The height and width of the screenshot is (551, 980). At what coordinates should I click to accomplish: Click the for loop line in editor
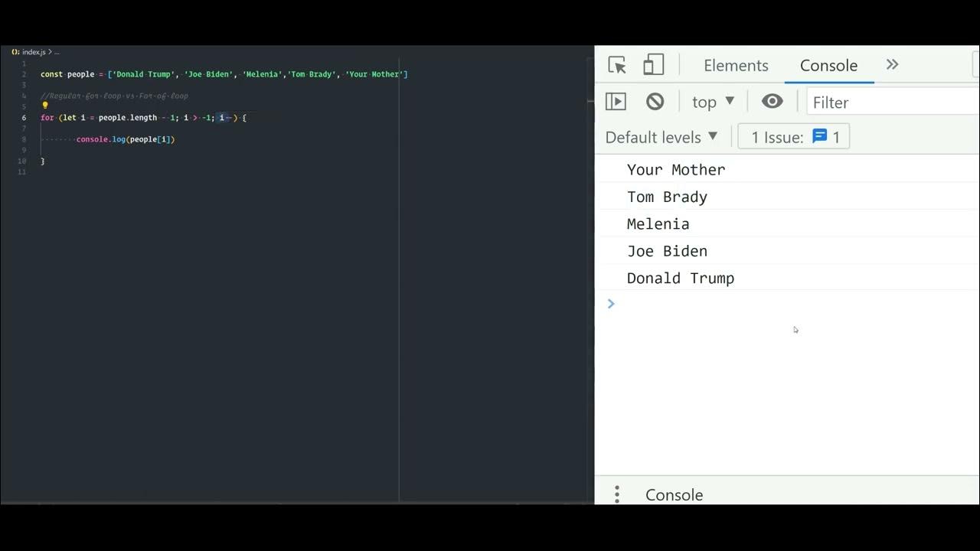click(x=143, y=118)
